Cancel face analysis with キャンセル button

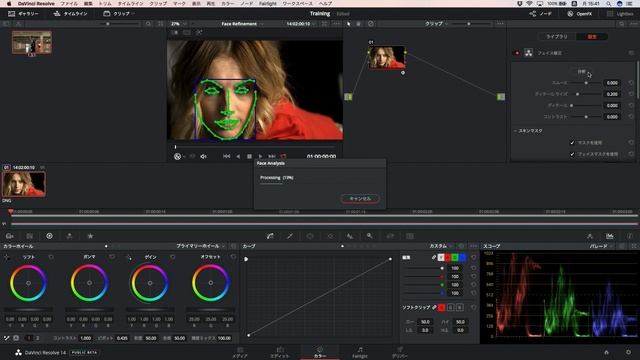[360, 198]
